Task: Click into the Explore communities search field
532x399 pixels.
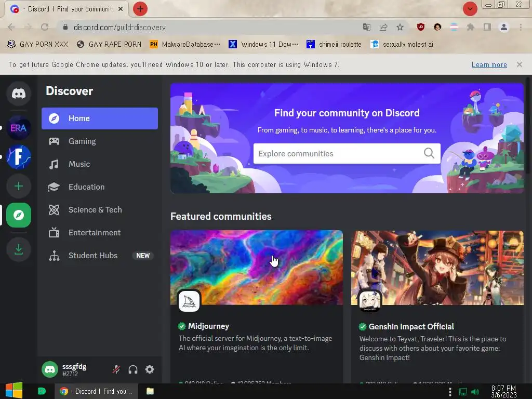Action: pyautogui.click(x=347, y=153)
